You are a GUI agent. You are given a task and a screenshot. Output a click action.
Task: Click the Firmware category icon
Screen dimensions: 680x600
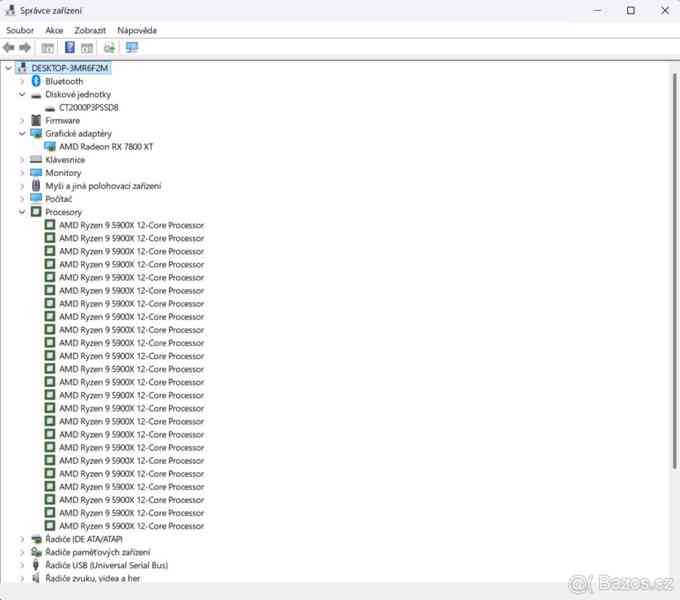click(36, 120)
